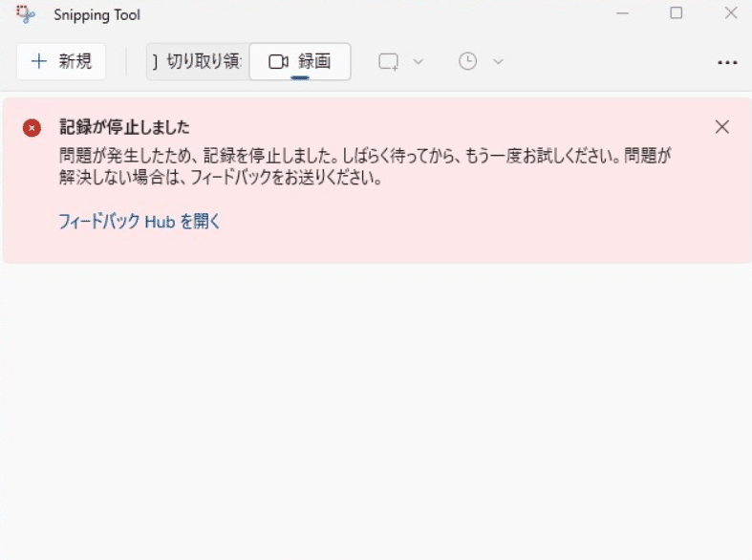Click the Snipping Tool app icon
This screenshot has width=752, height=560.
coord(26,14)
